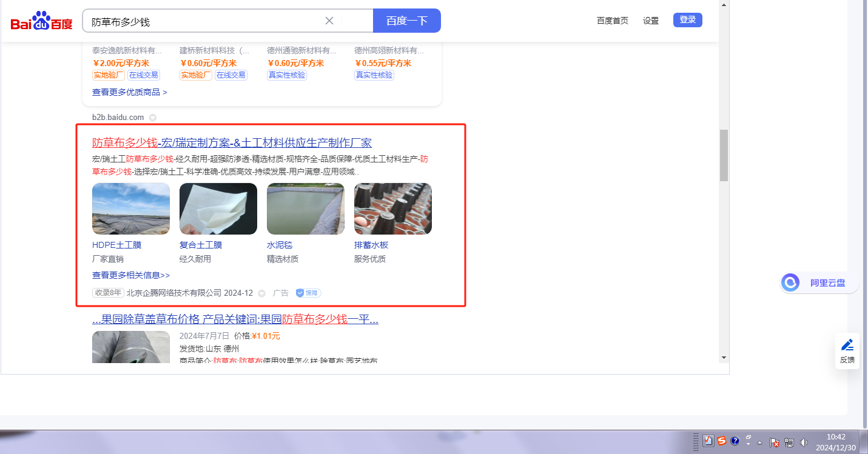868x454 pixels.
Task: Go to 百度首页 in the top navigation
Action: coord(612,21)
